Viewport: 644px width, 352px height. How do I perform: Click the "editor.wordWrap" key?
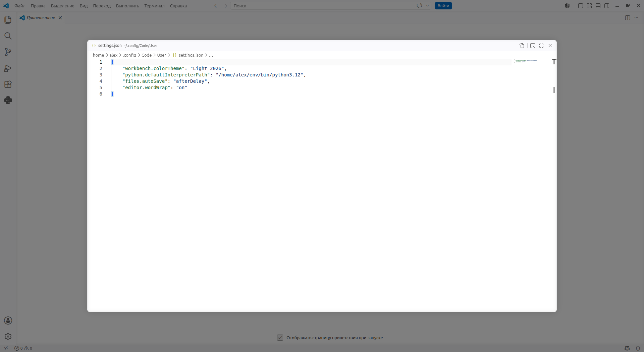(x=146, y=87)
